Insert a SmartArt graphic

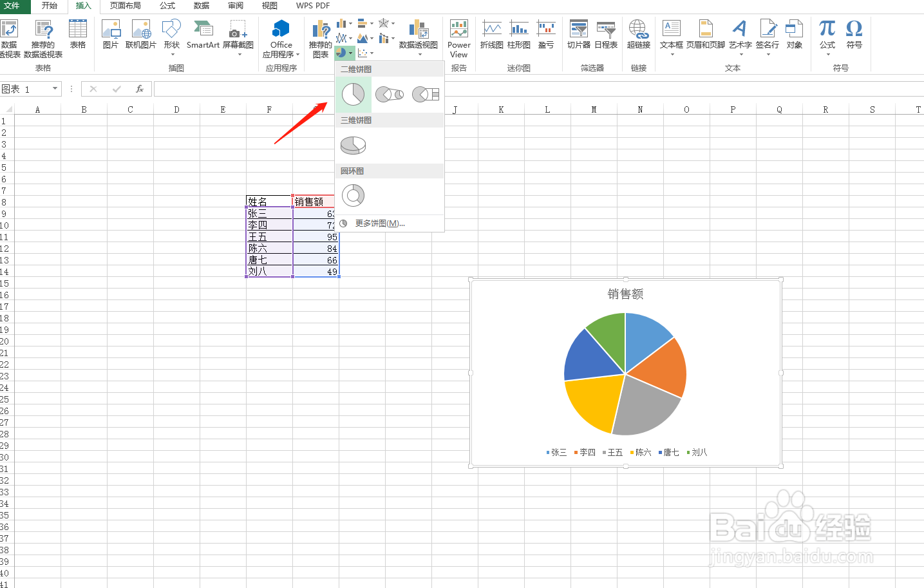[203, 34]
